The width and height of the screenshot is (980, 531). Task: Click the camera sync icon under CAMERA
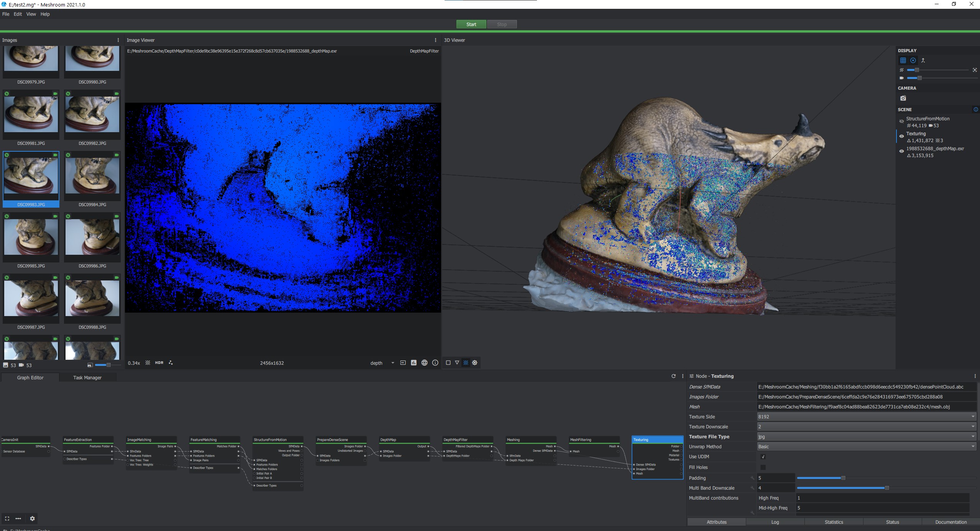point(903,98)
